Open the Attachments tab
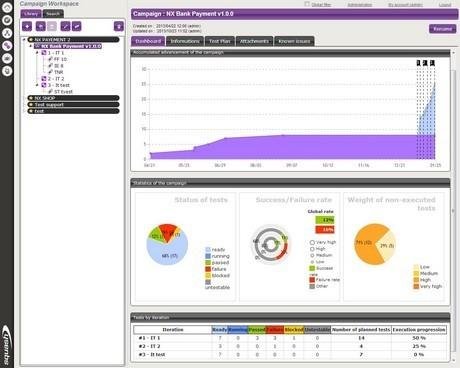Image resolution: width=460 pixels, height=368 pixels. [254, 41]
